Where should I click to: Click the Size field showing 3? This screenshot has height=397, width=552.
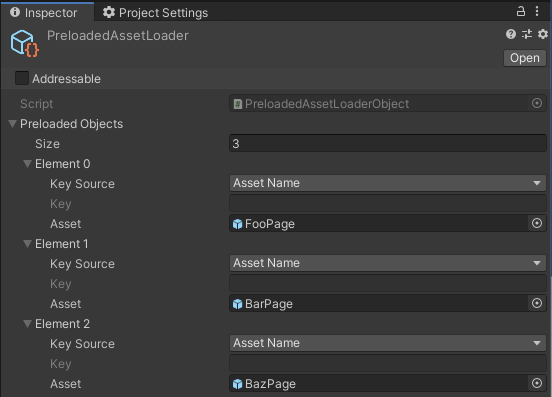(x=388, y=143)
